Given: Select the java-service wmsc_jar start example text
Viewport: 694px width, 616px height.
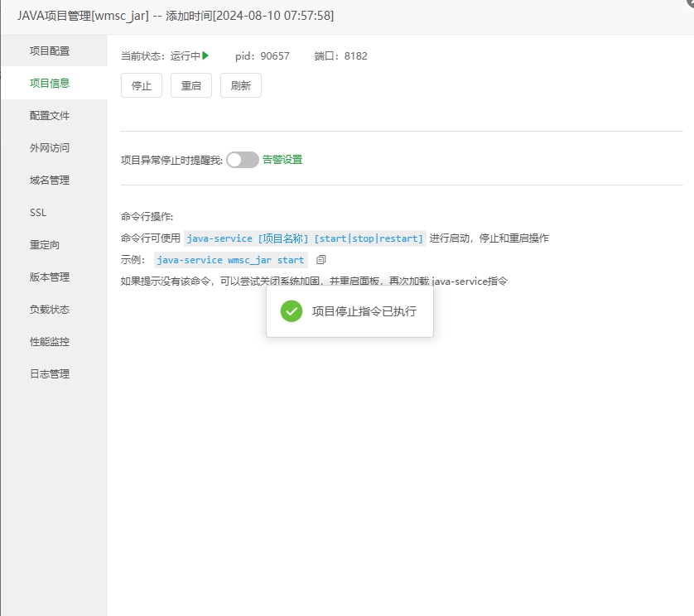Looking at the screenshot, I should pos(230,260).
